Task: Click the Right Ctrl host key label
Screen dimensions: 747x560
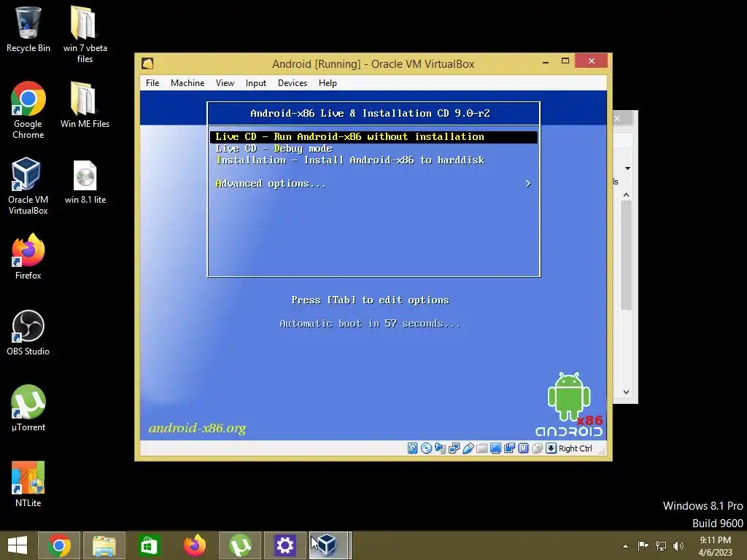Action: [x=575, y=448]
